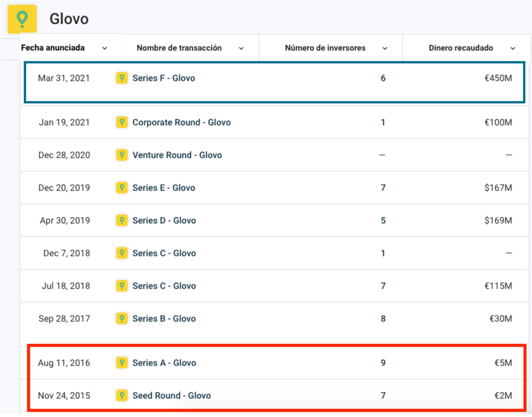Viewport: 532px width, 417px height.
Task: Click the $169M amount cell
Action: (x=498, y=220)
